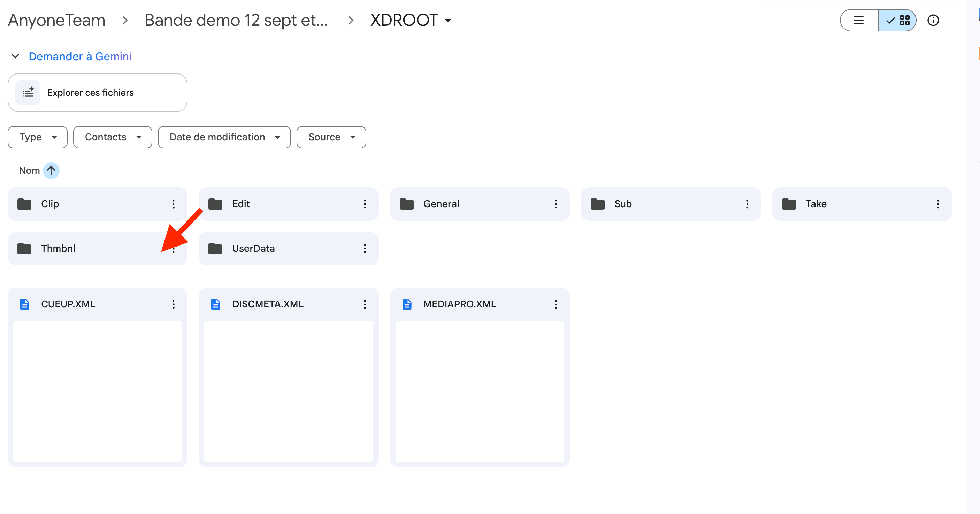Click the Take folder icon
The height and width of the screenshot is (514, 980).
pos(790,204)
